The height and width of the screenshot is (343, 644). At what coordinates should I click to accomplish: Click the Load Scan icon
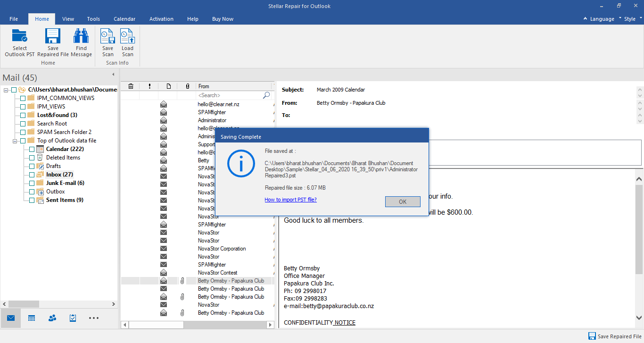[127, 37]
